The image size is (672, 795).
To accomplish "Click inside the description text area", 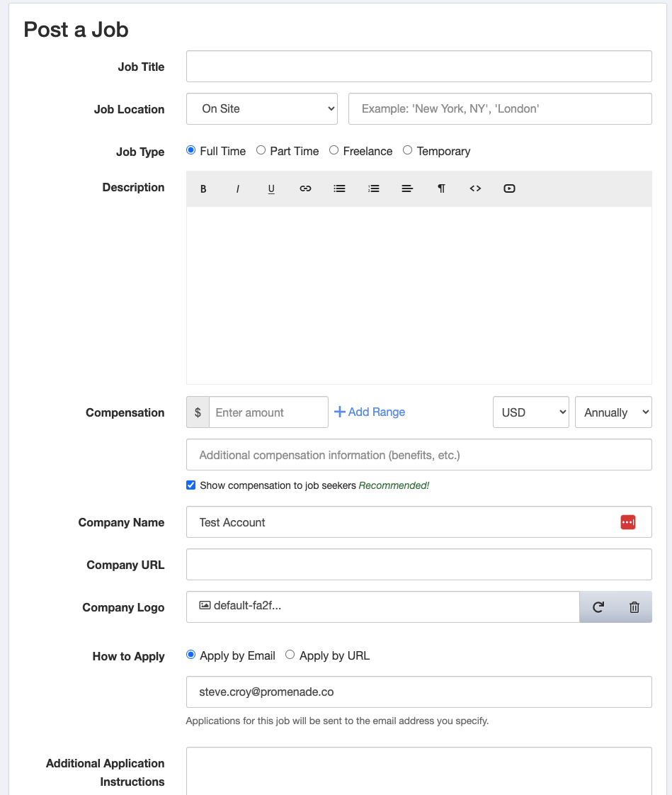I will coord(419,295).
